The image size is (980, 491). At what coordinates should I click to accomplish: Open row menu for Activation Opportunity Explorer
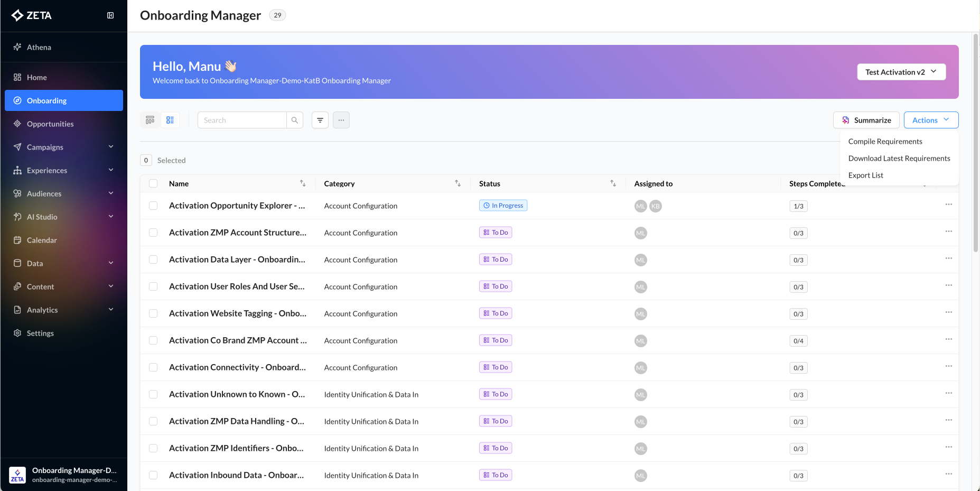[x=948, y=205]
